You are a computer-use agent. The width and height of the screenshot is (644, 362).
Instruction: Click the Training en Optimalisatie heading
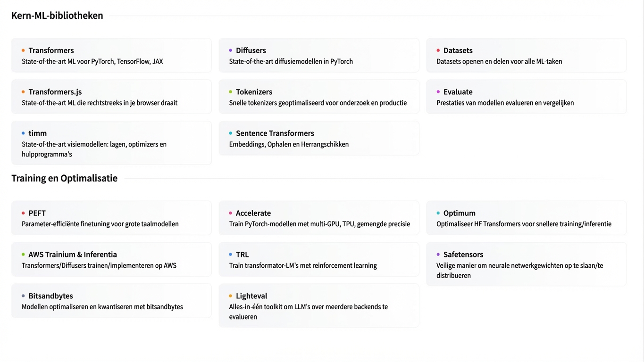point(64,178)
